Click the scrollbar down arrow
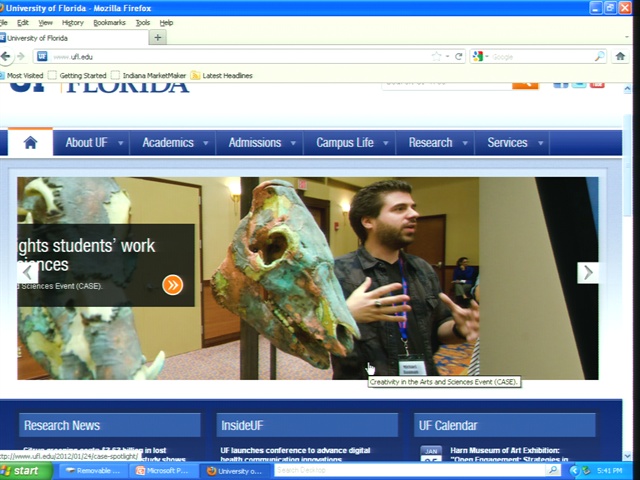Screen dimensions: 640x480 click(x=627, y=455)
